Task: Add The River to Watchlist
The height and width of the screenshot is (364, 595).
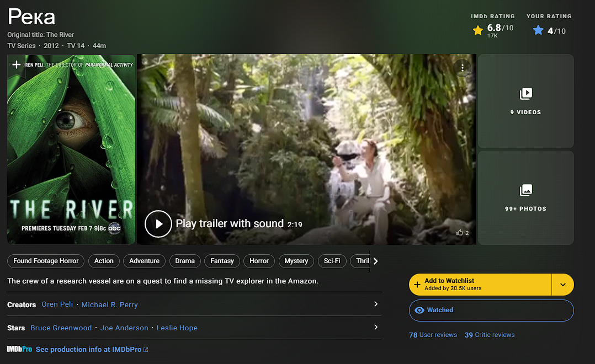Action: [480, 285]
